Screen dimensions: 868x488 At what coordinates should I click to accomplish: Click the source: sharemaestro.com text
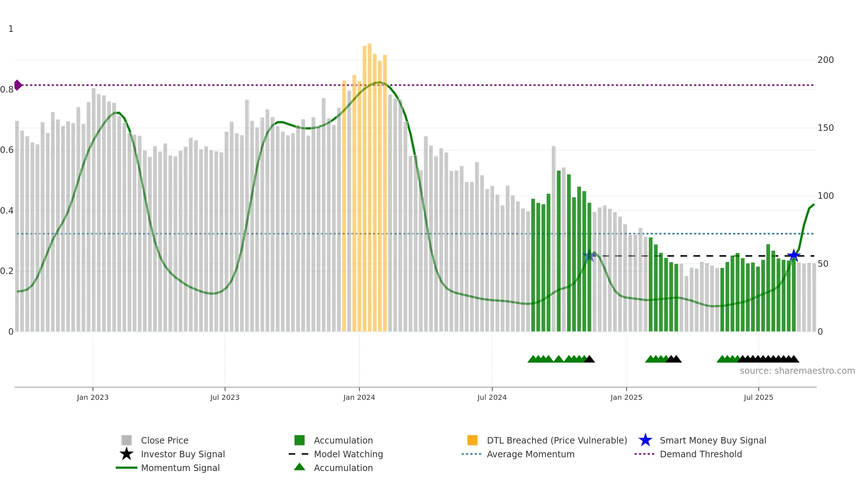click(x=797, y=371)
